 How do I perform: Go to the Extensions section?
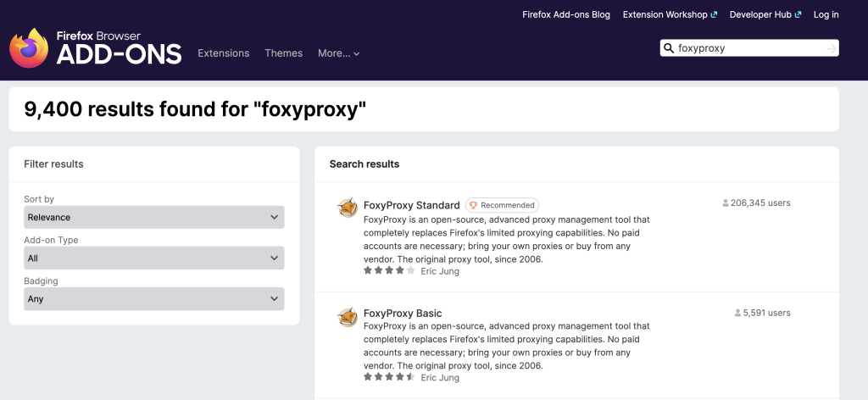coord(223,53)
